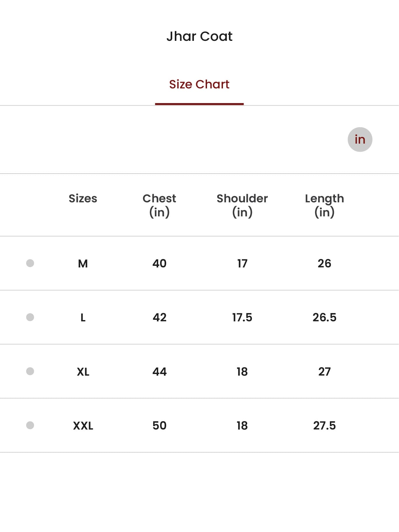Click the Sizes column header
399x532 pixels.
83,199
